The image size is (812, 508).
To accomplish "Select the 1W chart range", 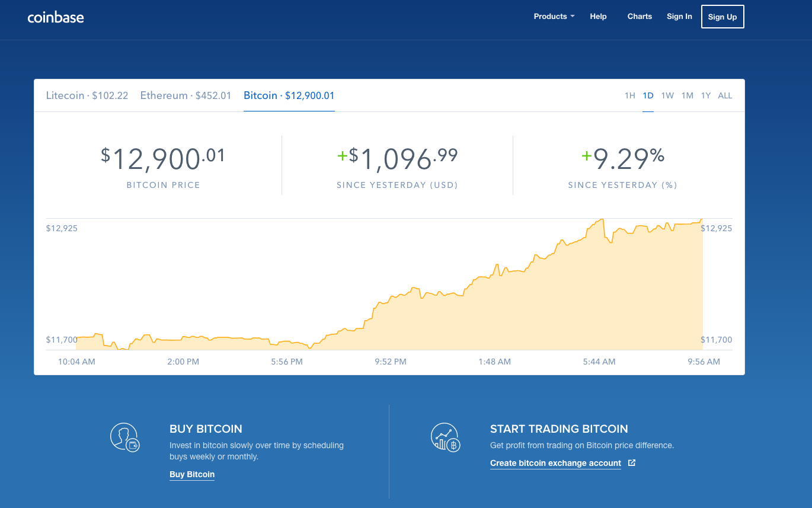I will [667, 95].
